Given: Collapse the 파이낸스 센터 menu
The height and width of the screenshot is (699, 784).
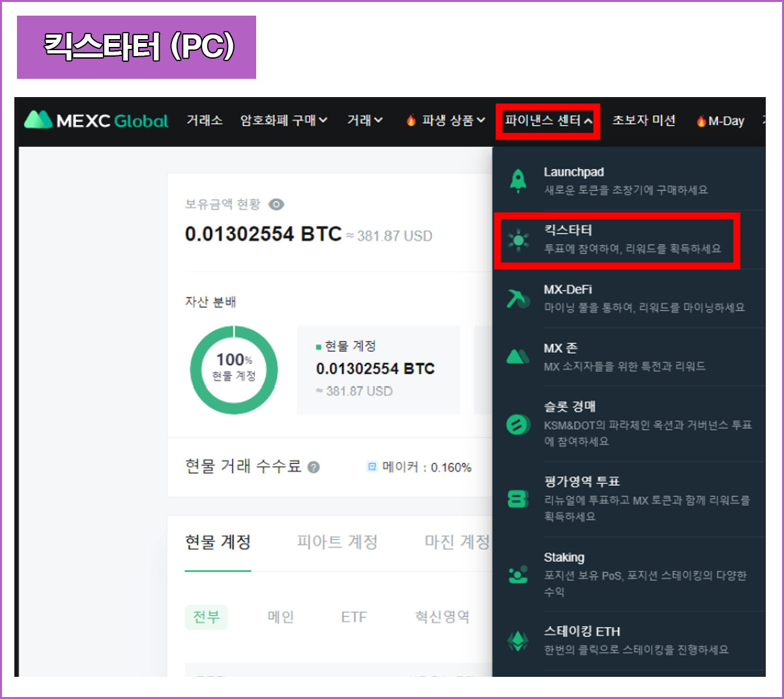Looking at the screenshot, I should (x=548, y=121).
